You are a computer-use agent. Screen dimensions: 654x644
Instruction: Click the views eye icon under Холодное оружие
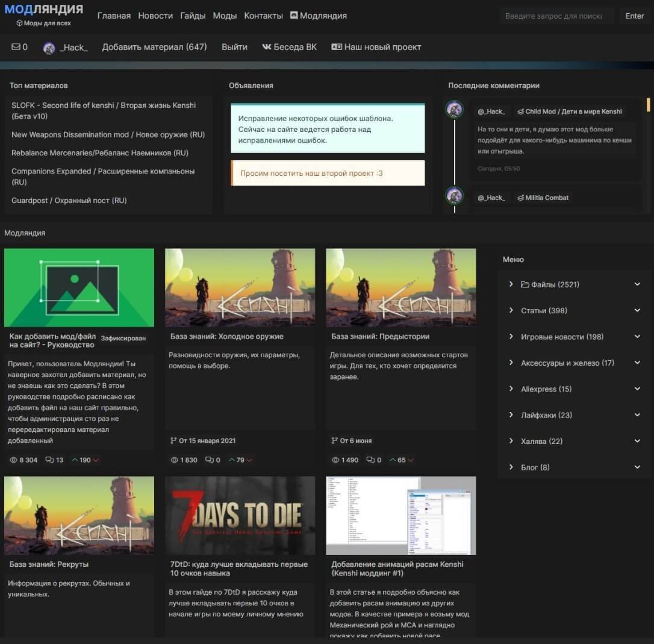point(174,460)
